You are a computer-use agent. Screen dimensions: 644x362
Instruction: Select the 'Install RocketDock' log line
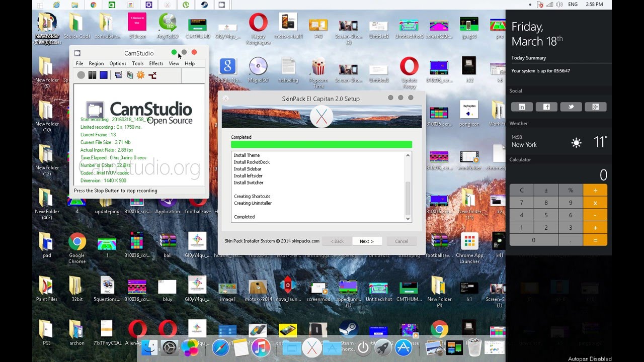[252, 162]
